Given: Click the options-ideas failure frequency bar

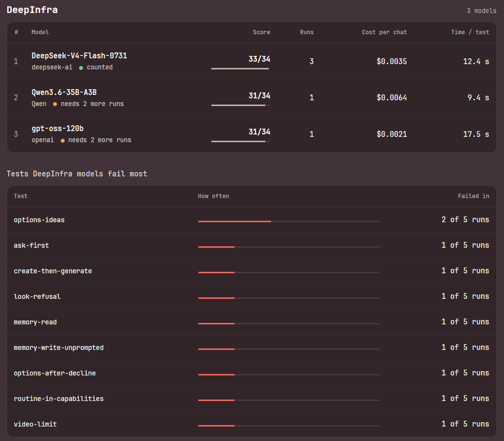Looking at the screenshot, I should (x=289, y=221).
